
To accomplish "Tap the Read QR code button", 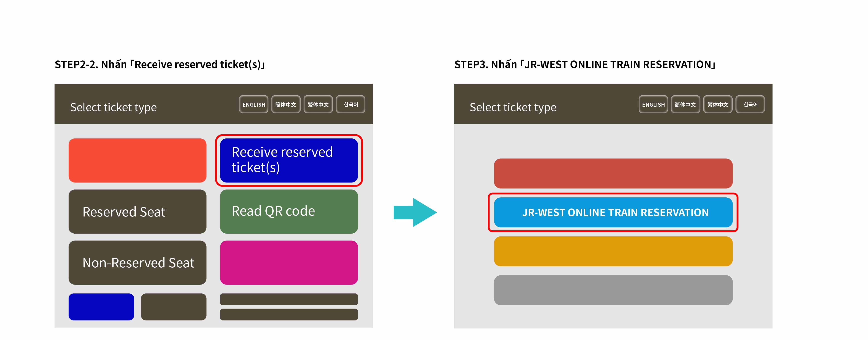I will (x=289, y=211).
